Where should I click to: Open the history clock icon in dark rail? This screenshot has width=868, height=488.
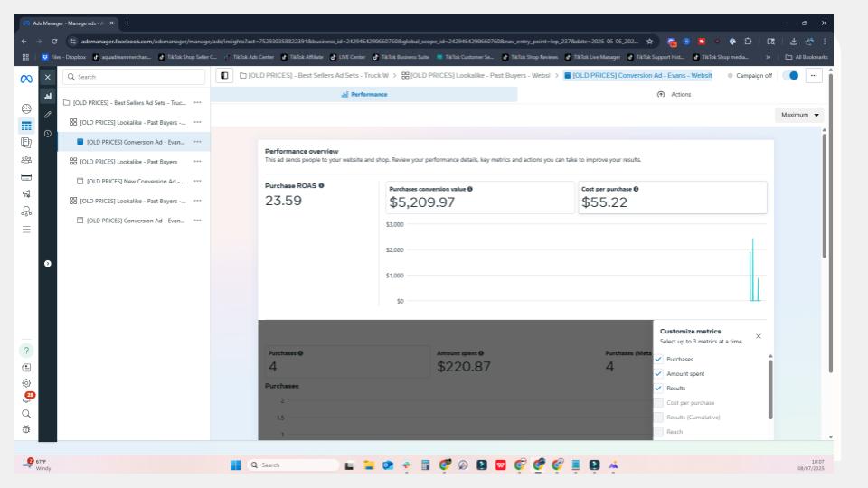(48, 134)
